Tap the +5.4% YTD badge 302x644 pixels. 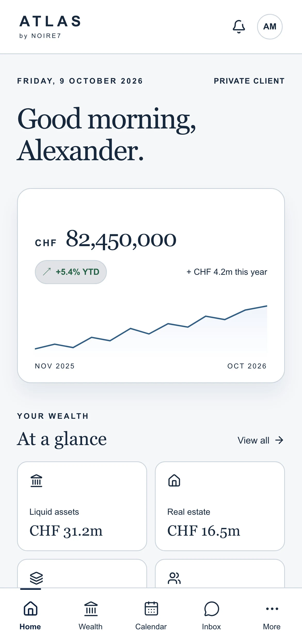click(x=71, y=272)
